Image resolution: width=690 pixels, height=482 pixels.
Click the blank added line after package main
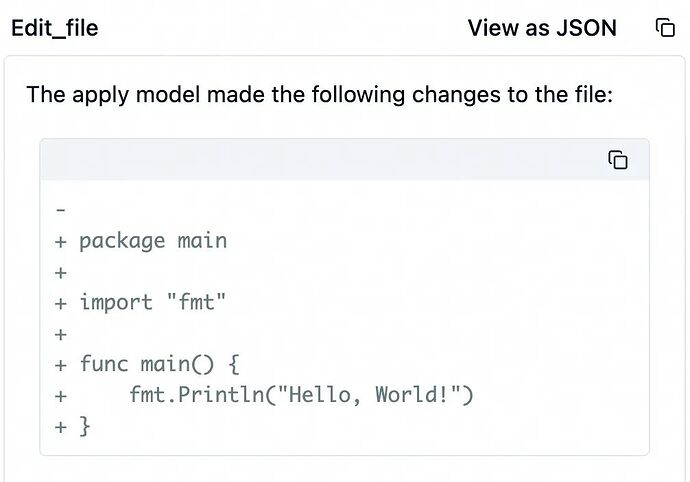(61, 272)
